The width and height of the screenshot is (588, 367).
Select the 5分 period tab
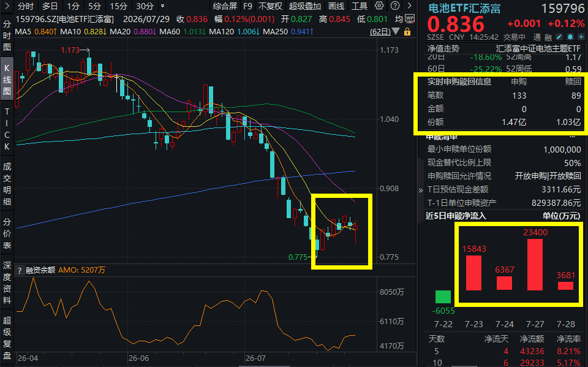(x=94, y=6)
